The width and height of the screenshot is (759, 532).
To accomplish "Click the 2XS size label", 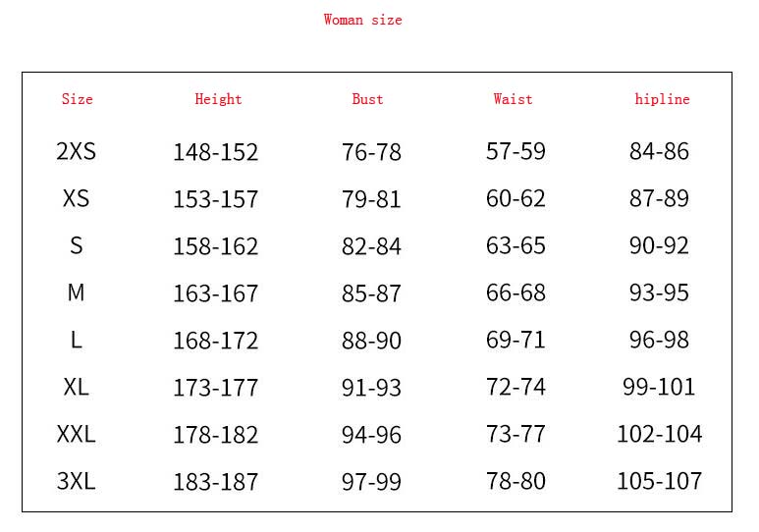I will coord(76,151).
